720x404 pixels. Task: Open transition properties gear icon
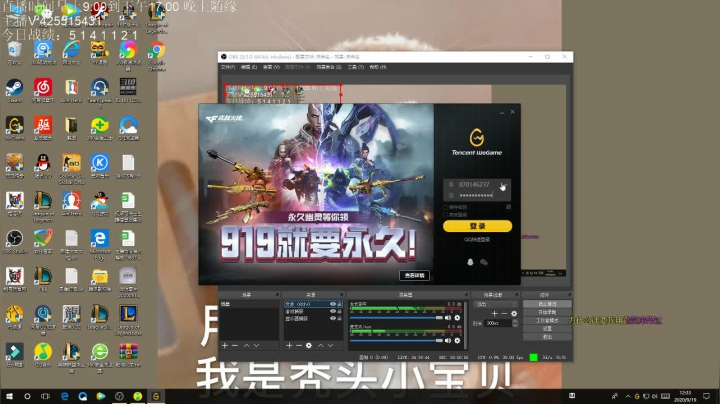click(514, 314)
